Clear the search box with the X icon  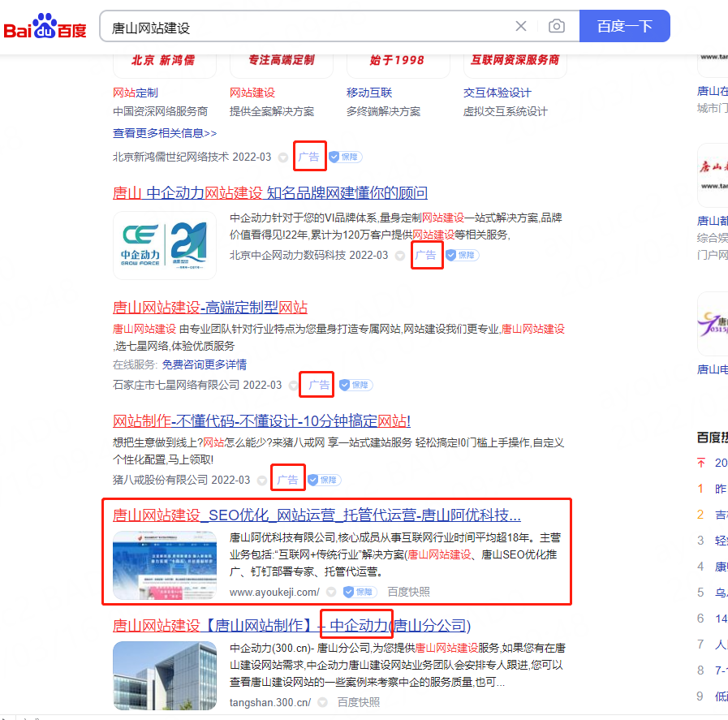point(521,26)
